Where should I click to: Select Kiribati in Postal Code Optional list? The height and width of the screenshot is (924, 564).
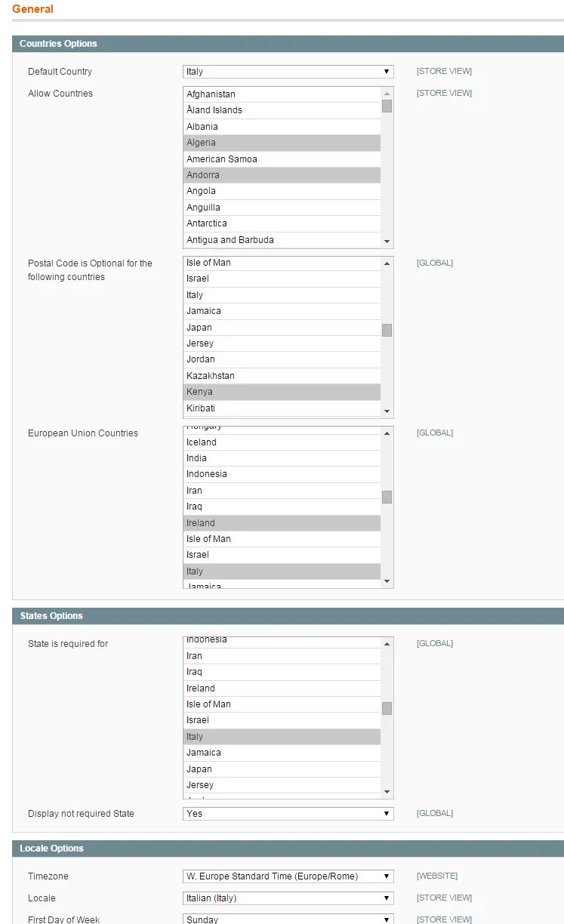click(x=282, y=408)
